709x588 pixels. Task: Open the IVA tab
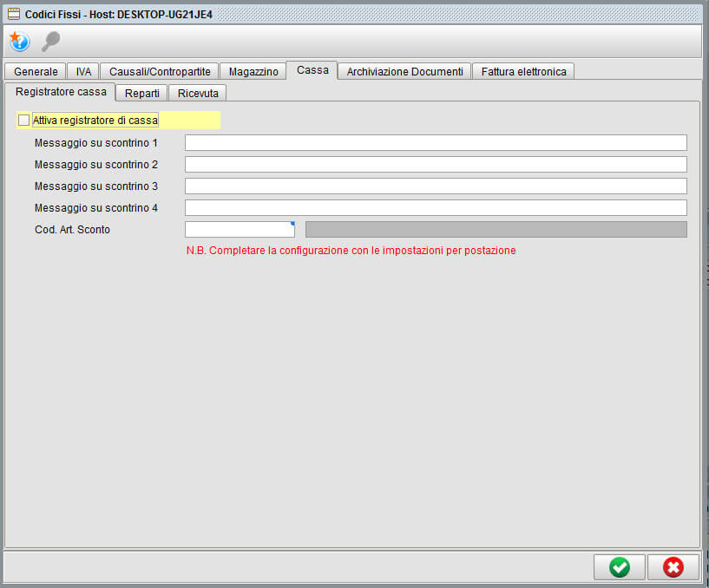point(82,71)
